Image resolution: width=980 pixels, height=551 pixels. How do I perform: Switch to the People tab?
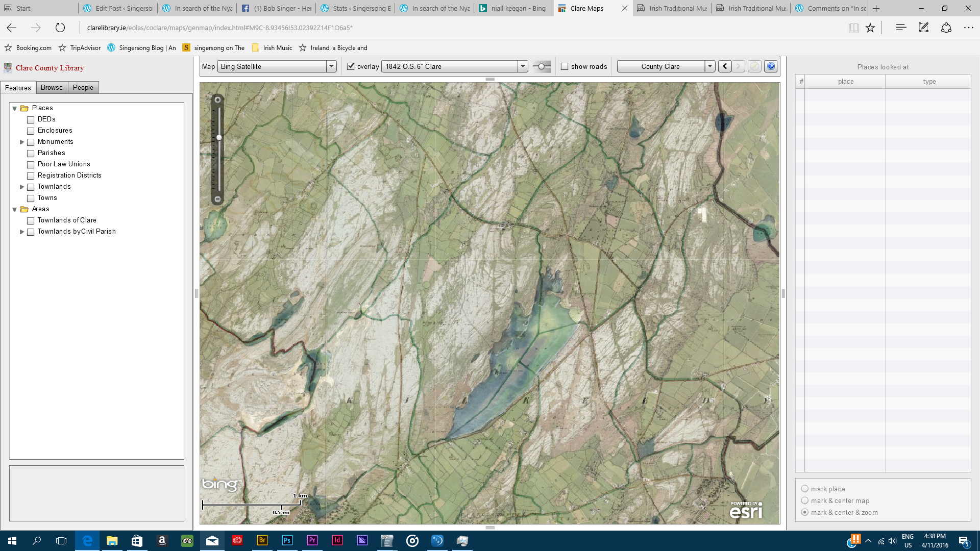tap(83, 88)
